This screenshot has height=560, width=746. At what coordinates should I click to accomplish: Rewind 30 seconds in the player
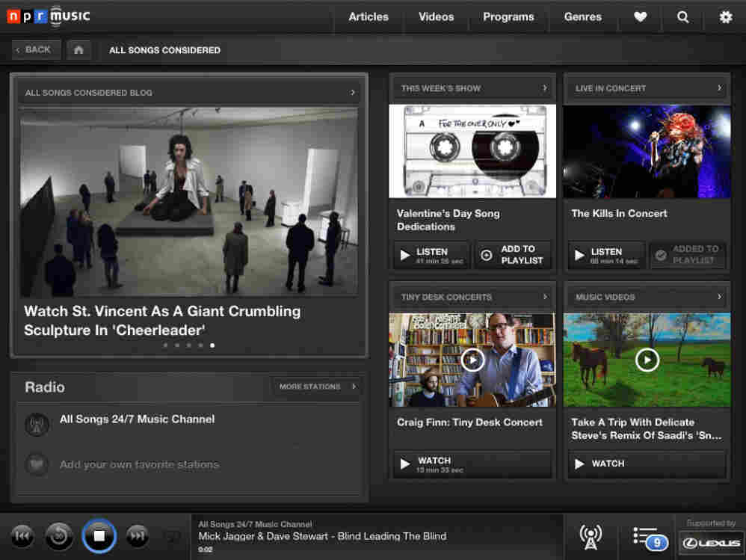point(59,536)
